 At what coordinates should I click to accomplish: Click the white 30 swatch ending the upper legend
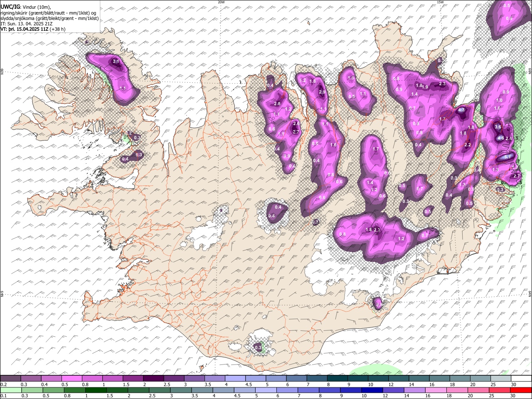point(521,378)
